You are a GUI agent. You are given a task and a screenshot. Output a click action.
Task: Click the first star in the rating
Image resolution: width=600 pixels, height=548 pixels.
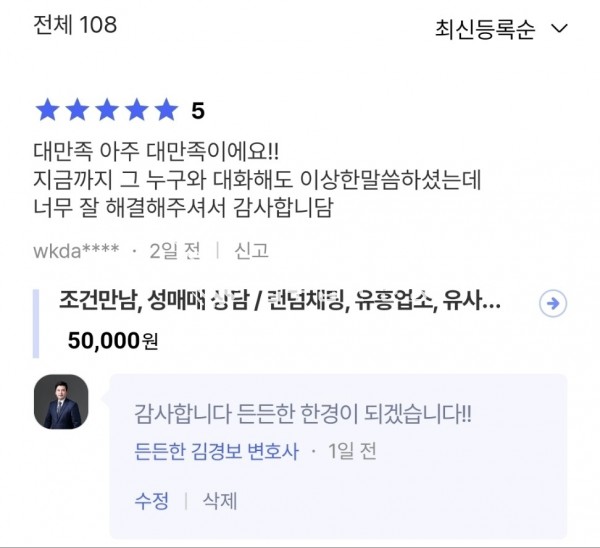point(46,110)
